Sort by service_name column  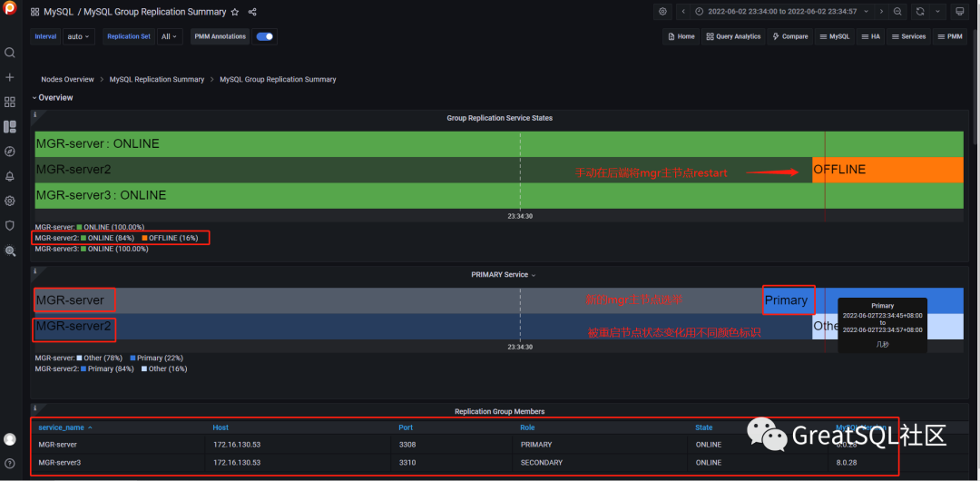pyautogui.click(x=65, y=427)
